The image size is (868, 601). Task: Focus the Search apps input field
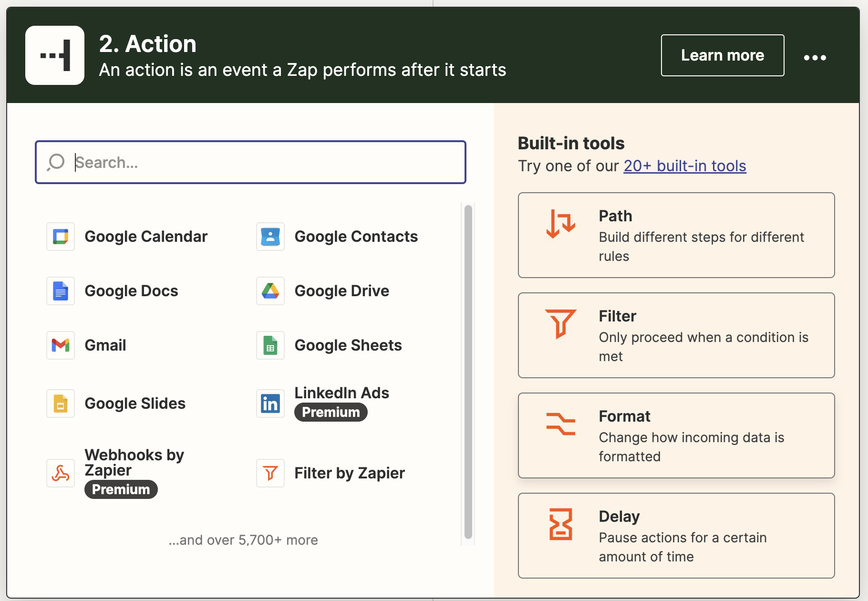(x=250, y=162)
